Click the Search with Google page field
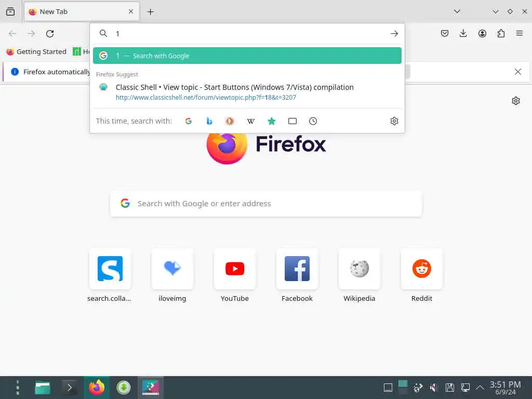532x399 pixels. (266, 204)
